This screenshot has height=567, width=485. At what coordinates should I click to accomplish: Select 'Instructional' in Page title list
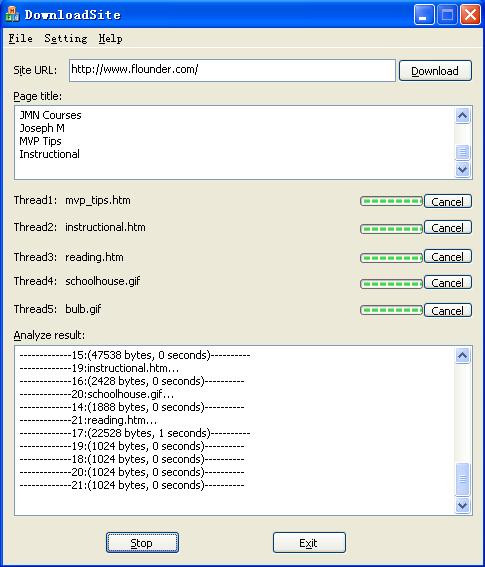(x=50, y=154)
